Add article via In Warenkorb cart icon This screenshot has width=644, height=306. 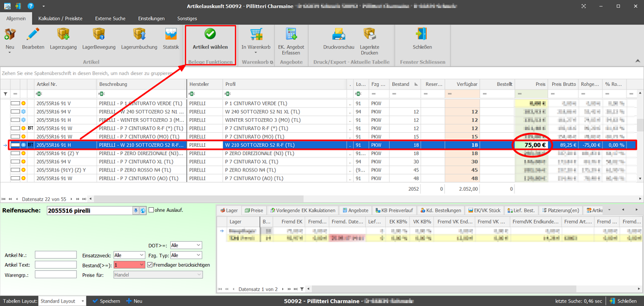(256, 35)
